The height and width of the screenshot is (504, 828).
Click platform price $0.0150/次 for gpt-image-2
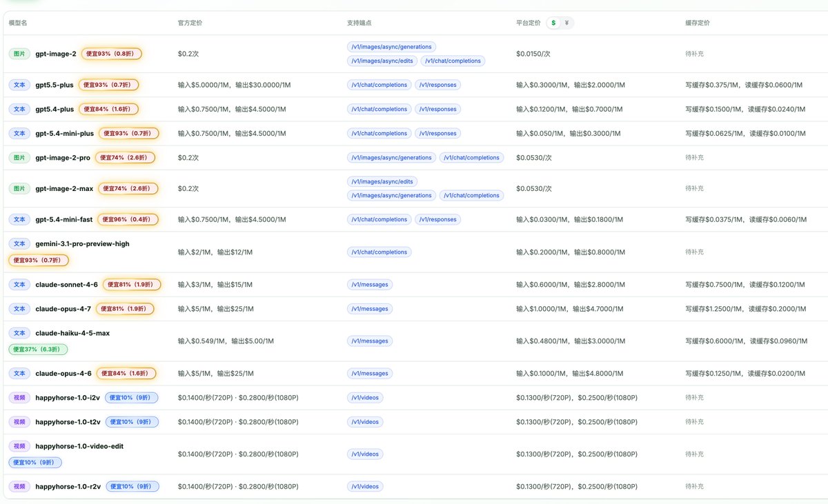533,54
